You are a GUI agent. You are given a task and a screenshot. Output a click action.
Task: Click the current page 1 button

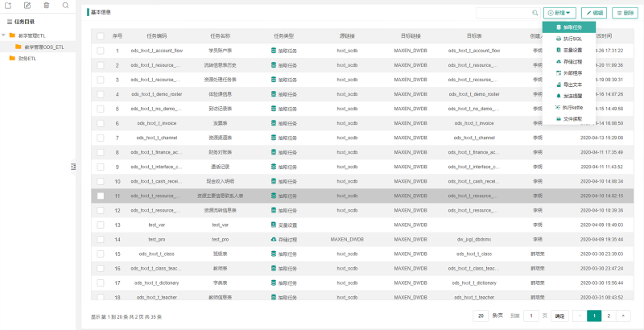tap(594, 316)
